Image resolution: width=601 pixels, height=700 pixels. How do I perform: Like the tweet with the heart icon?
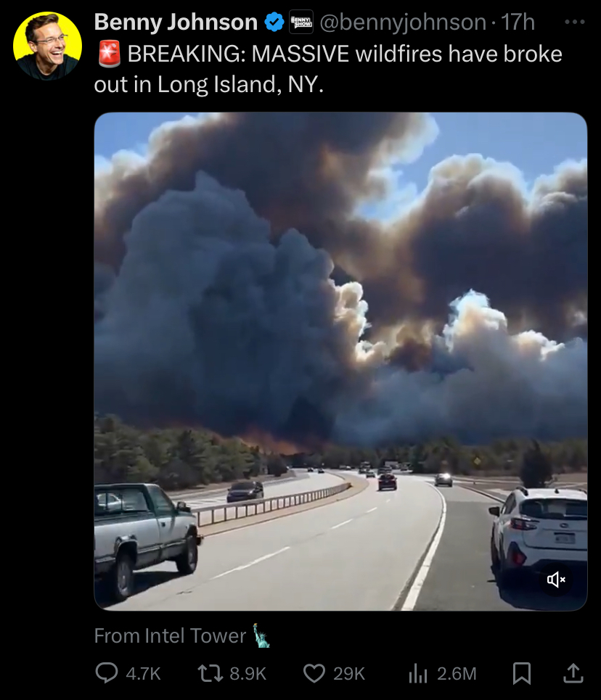314,673
